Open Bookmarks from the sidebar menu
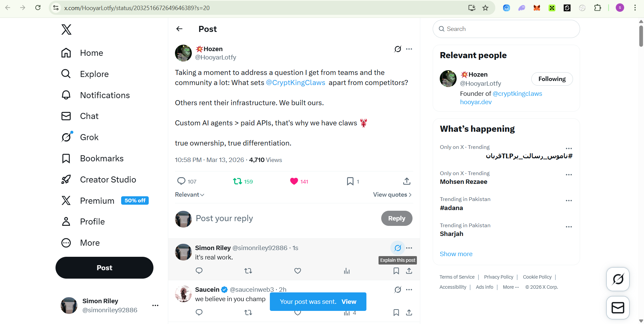This screenshot has height=324, width=644. [x=92, y=158]
